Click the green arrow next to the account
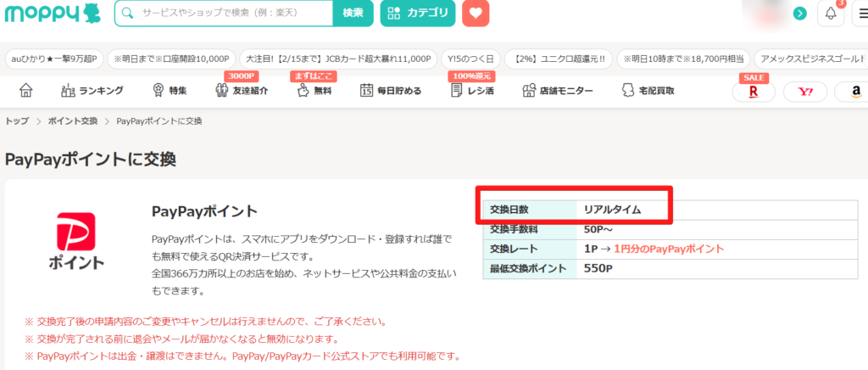 coord(799,14)
